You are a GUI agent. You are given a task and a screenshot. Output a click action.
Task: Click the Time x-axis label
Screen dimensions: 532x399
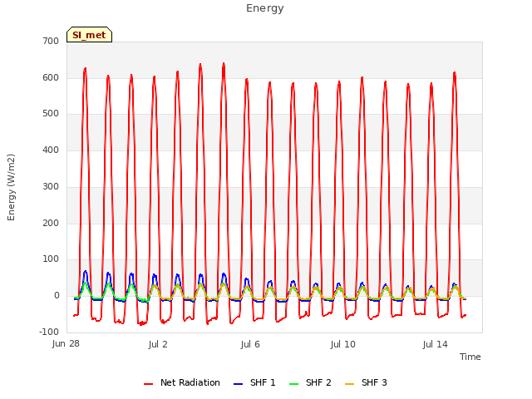470,357
